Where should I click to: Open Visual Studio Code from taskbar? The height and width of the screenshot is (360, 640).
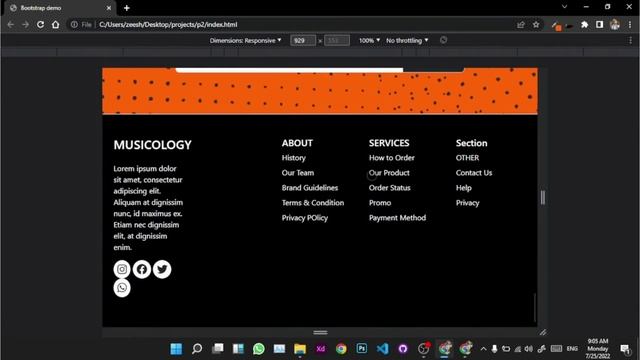(x=382, y=349)
